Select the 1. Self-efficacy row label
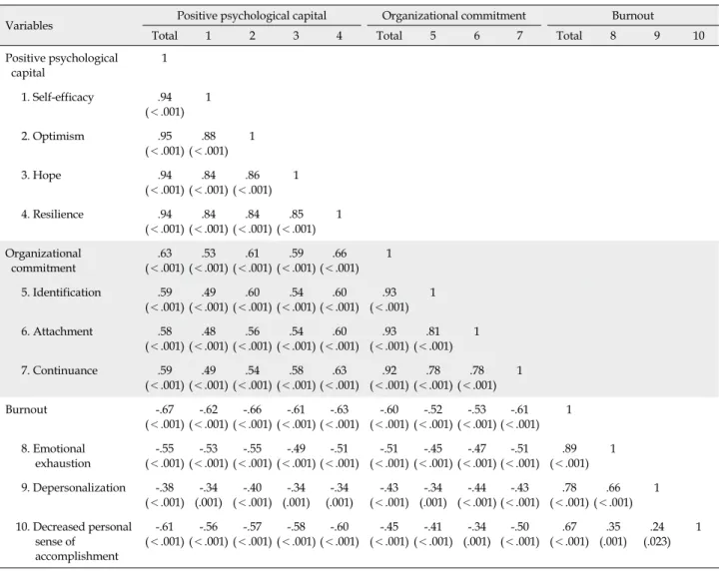728x571 pixels. click(57, 97)
